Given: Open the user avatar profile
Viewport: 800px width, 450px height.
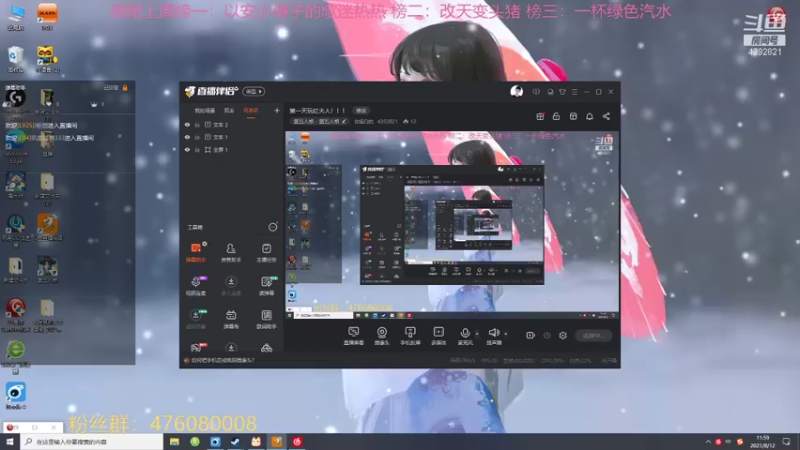Looking at the screenshot, I should point(516,91).
